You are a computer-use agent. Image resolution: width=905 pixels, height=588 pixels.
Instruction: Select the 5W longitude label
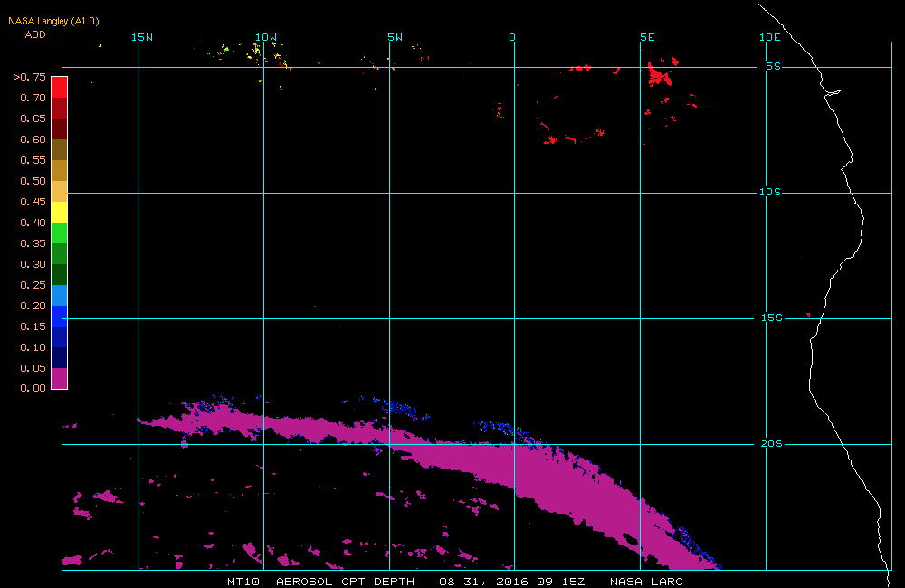coord(395,37)
